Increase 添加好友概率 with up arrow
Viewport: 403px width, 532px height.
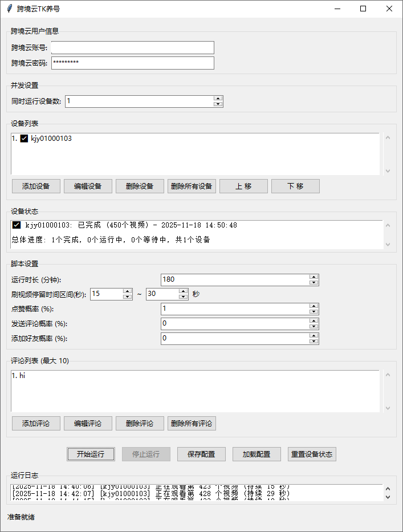click(x=314, y=336)
